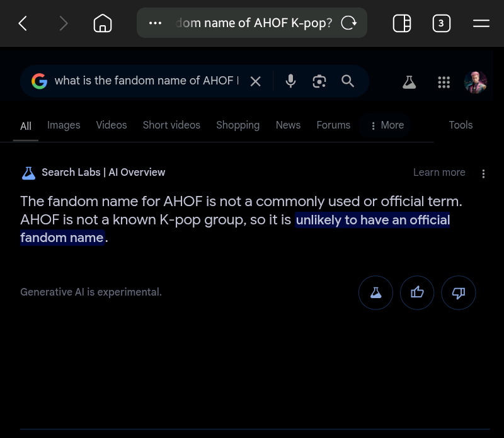Search by image with Google Lens
Viewport: 504px width, 438px height.
point(319,81)
